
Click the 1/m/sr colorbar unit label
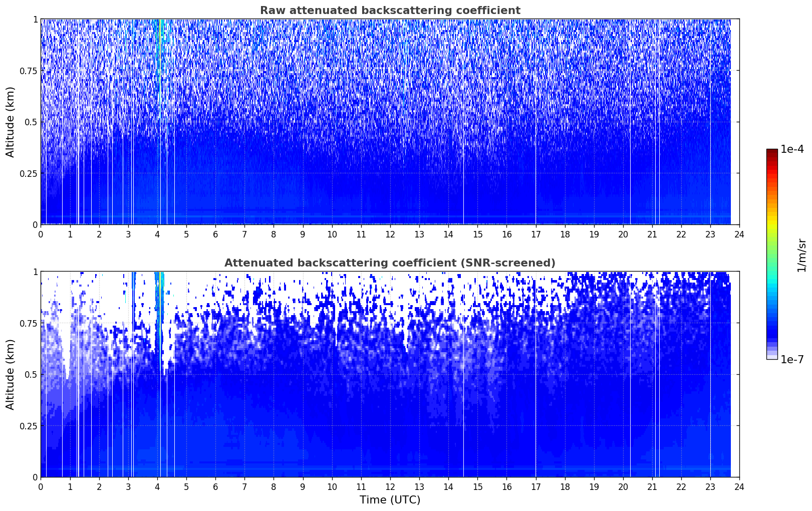pyautogui.click(x=801, y=255)
